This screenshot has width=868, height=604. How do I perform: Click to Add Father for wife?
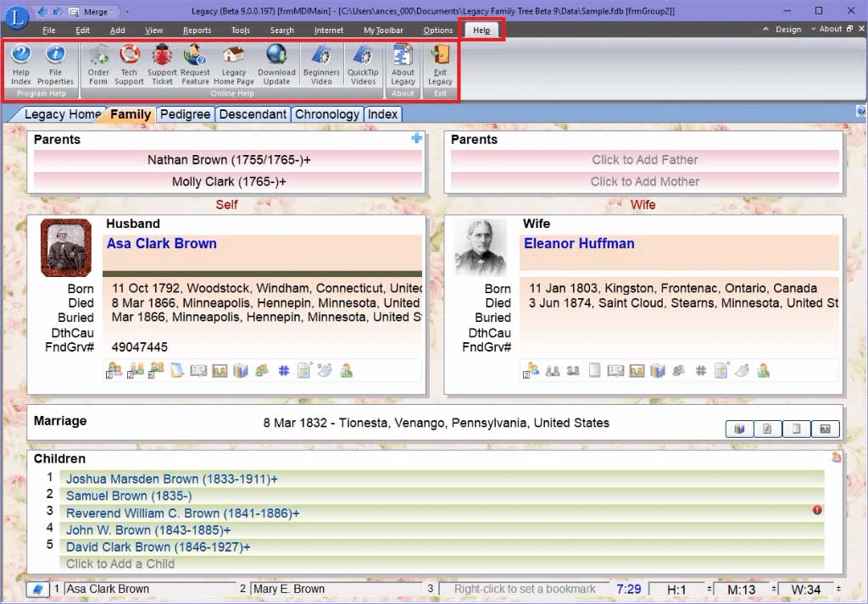[644, 160]
